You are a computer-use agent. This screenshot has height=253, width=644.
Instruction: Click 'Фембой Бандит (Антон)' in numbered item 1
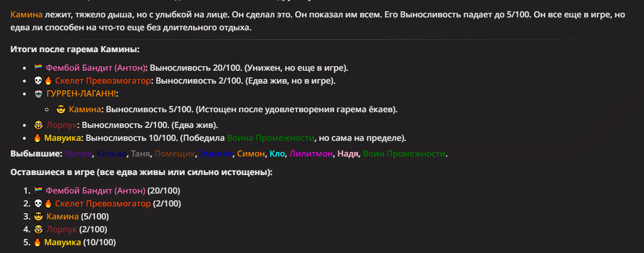(x=95, y=191)
